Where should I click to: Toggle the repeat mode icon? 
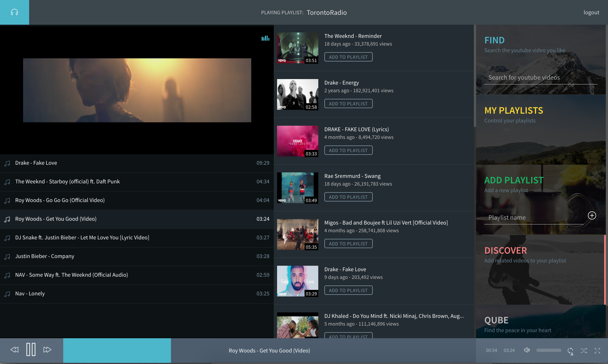570,351
